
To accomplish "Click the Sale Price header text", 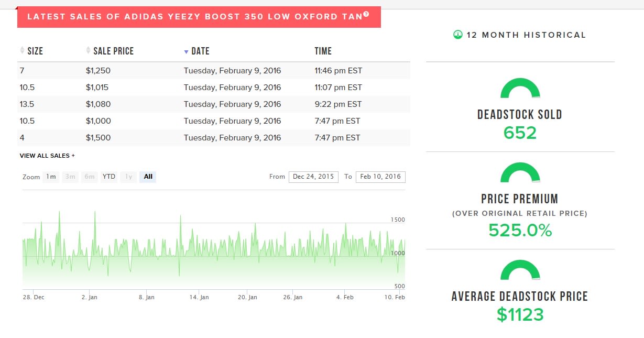I will 114,51.
